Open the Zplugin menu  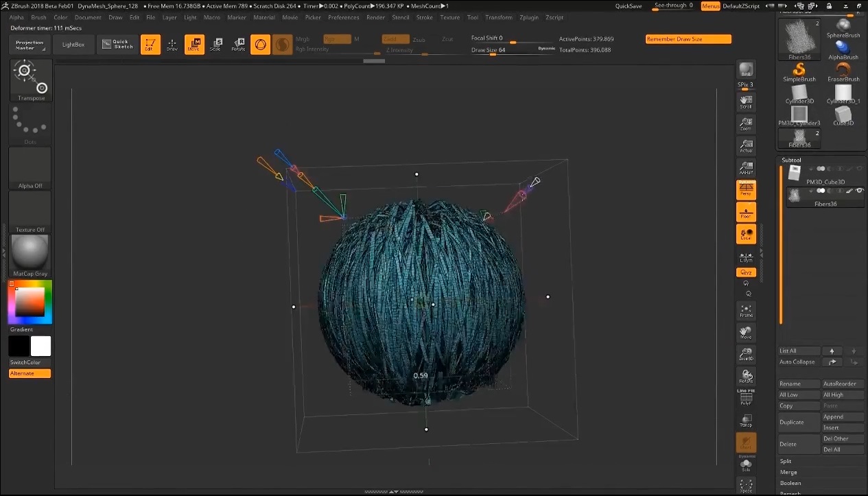529,17
